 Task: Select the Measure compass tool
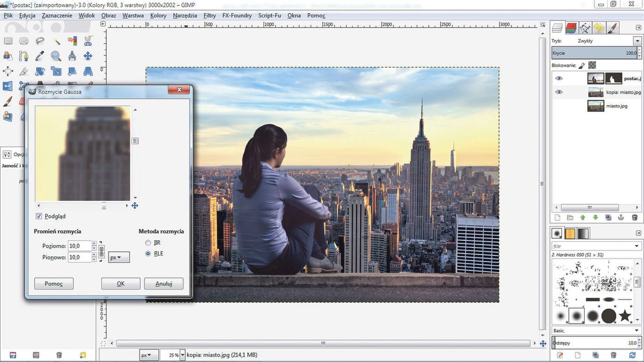pos(72,56)
